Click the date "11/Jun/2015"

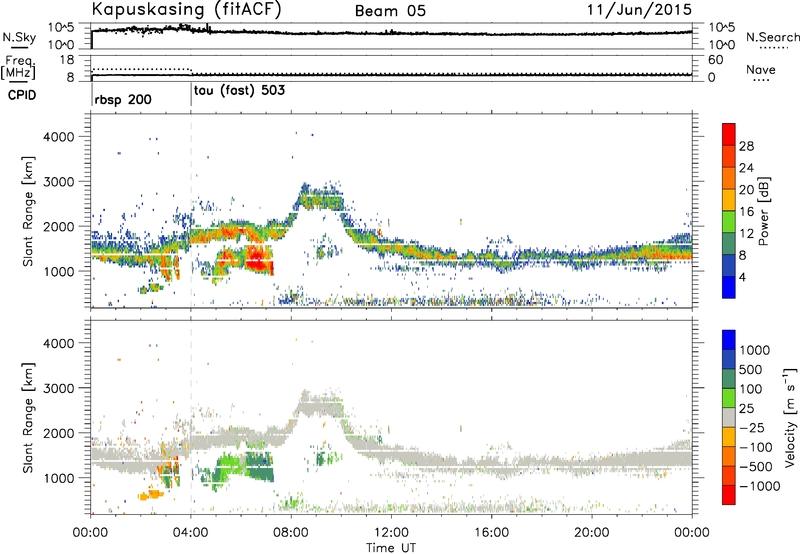(x=639, y=9)
